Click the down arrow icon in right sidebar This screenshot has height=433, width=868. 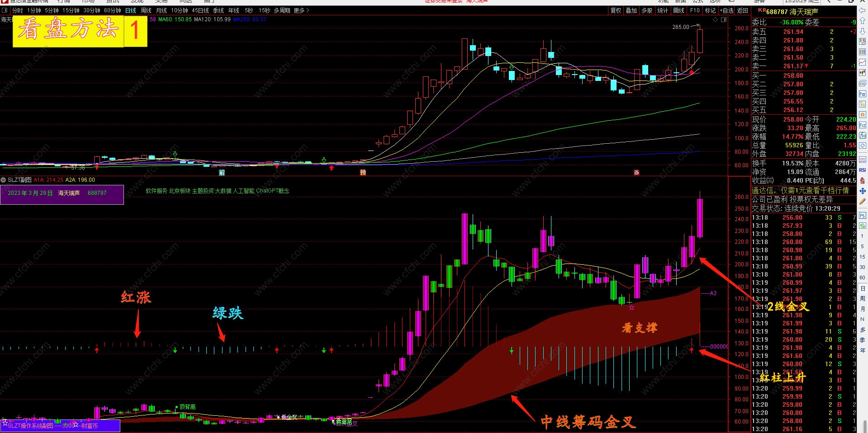(862, 31)
